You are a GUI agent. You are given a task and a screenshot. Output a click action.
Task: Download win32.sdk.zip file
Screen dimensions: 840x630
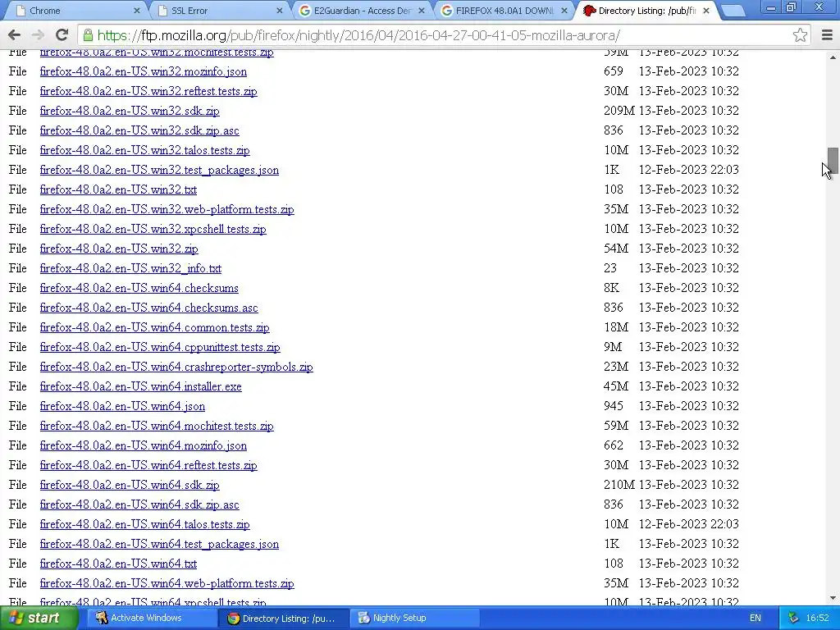(130, 111)
